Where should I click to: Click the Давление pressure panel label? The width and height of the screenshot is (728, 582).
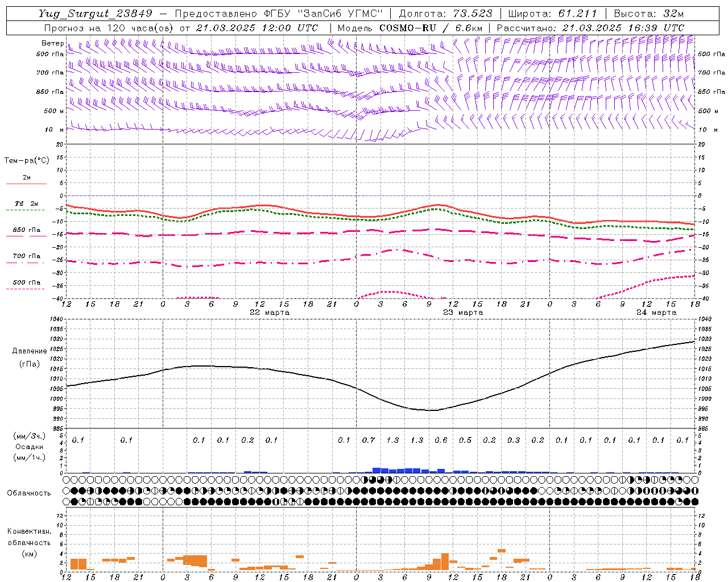[29, 351]
